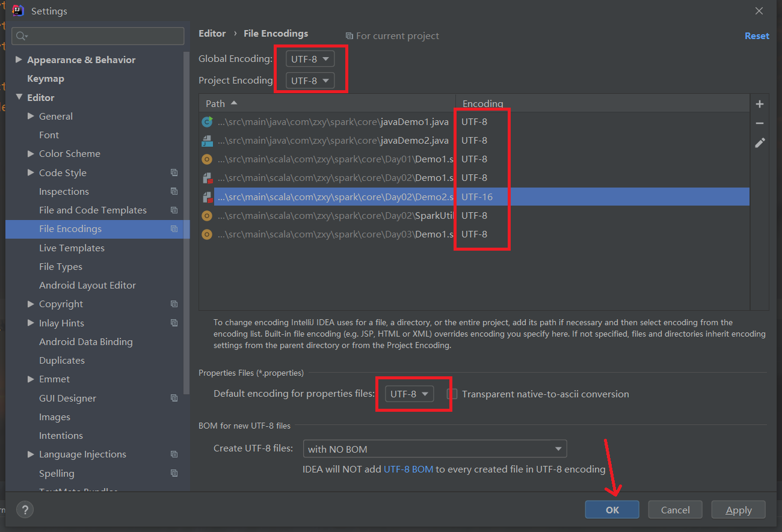The image size is (782, 532).
Task: Click OK to save encoding settings
Action: 612,509
